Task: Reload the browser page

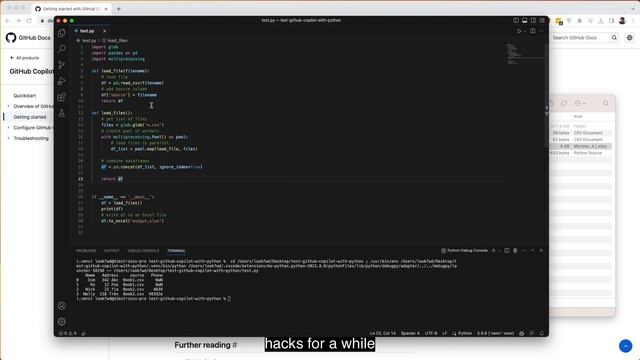Action: click(x=29, y=20)
